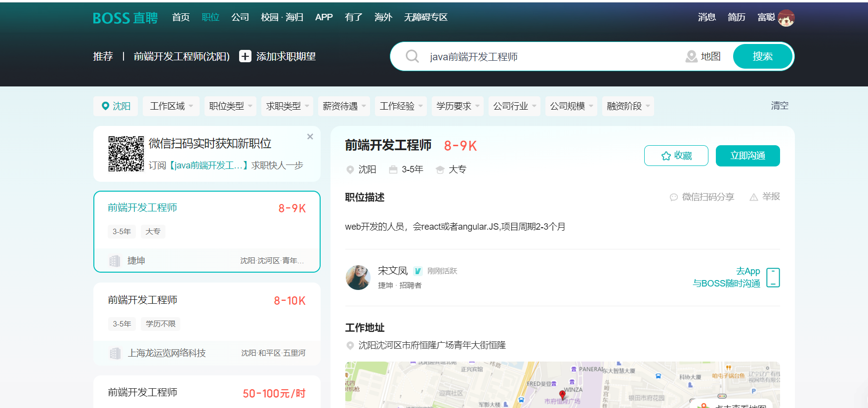Image resolution: width=868 pixels, height=408 pixels.
Task: Click the WeChat QR code image
Action: 126,154
